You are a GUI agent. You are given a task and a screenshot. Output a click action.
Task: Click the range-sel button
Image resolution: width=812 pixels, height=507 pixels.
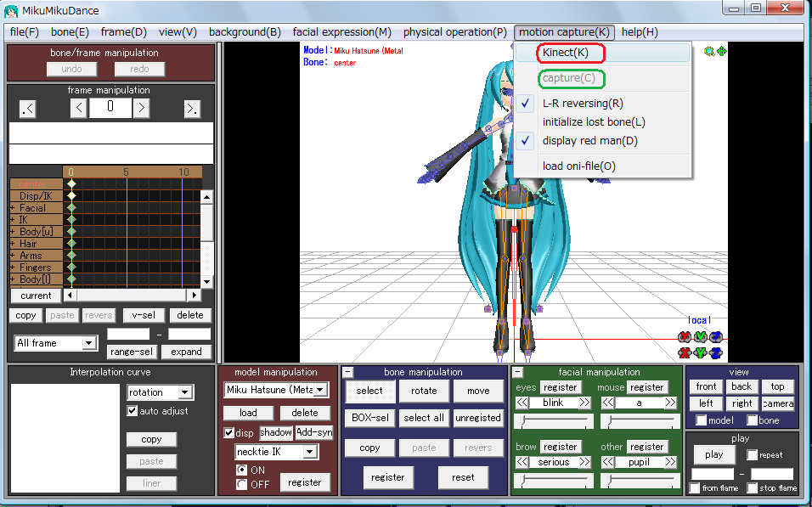[132, 352]
